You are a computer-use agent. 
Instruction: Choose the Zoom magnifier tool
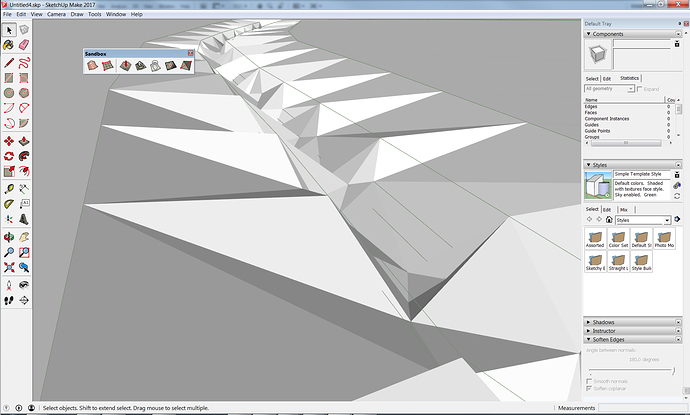pyautogui.click(x=9, y=252)
